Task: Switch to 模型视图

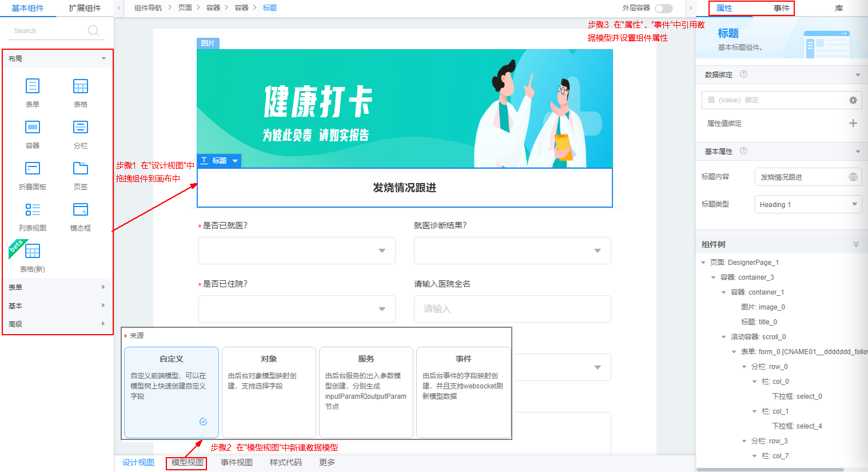Action: 188,462
